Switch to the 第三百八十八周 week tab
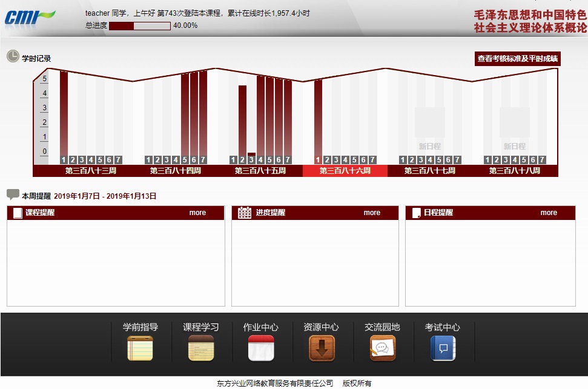The width and height of the screenshot is (588, 389). coord(514,171)
